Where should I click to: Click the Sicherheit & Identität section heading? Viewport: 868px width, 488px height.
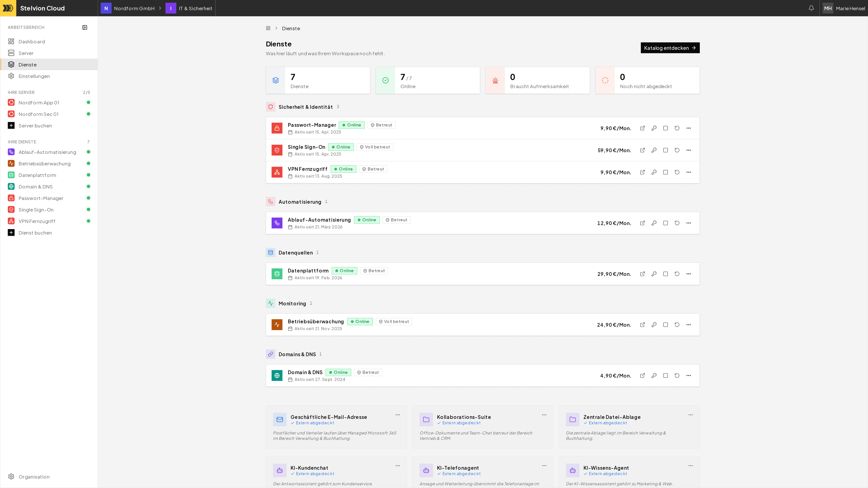[x=305, y=107]
